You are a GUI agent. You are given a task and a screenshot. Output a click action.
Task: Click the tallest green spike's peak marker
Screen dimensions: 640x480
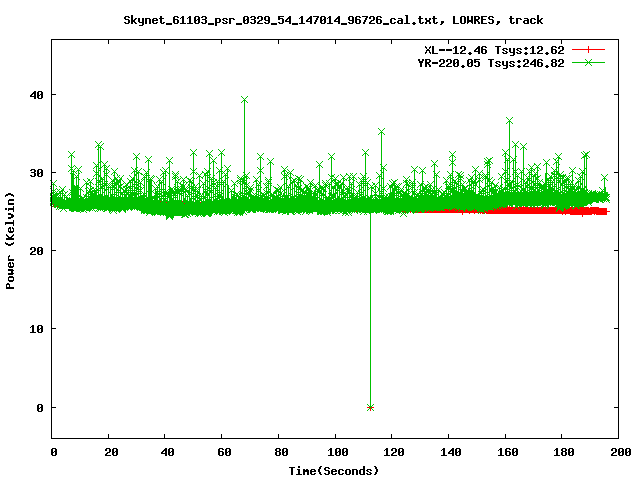[244, 99]
